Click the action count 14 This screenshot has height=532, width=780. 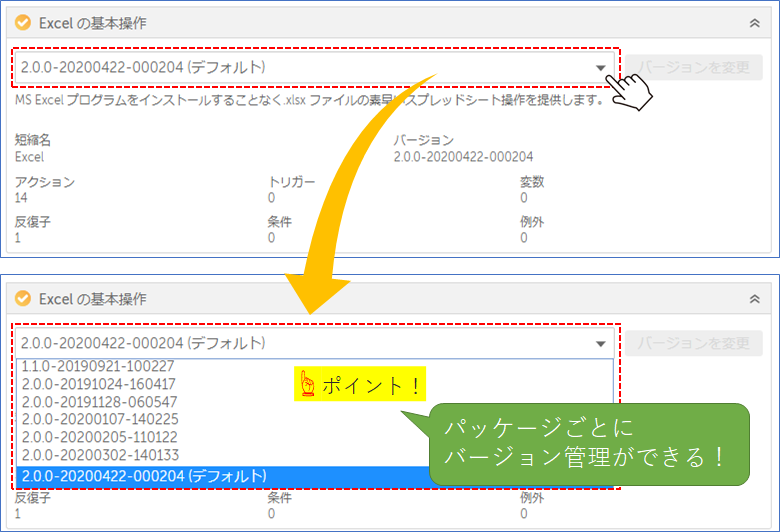point(21,198)
